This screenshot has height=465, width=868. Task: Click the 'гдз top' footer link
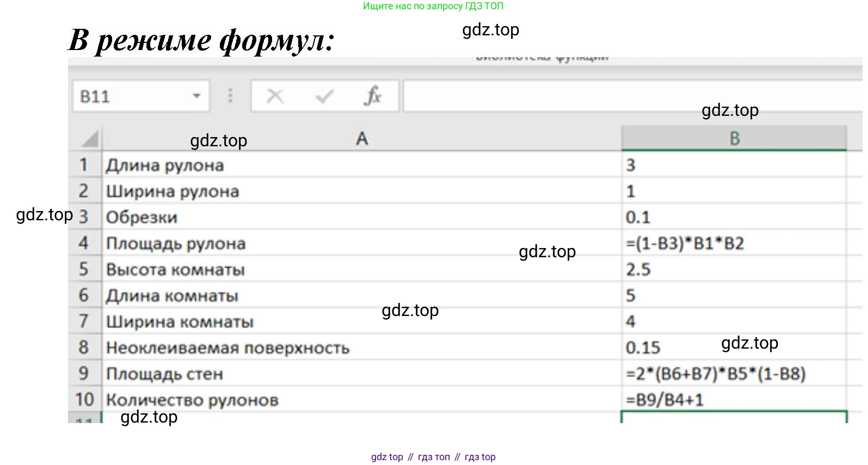click(480, 457)
